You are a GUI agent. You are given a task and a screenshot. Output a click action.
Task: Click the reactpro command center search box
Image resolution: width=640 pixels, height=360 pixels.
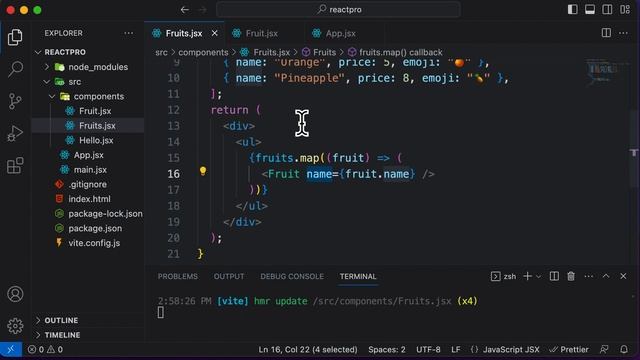(339, 9)
